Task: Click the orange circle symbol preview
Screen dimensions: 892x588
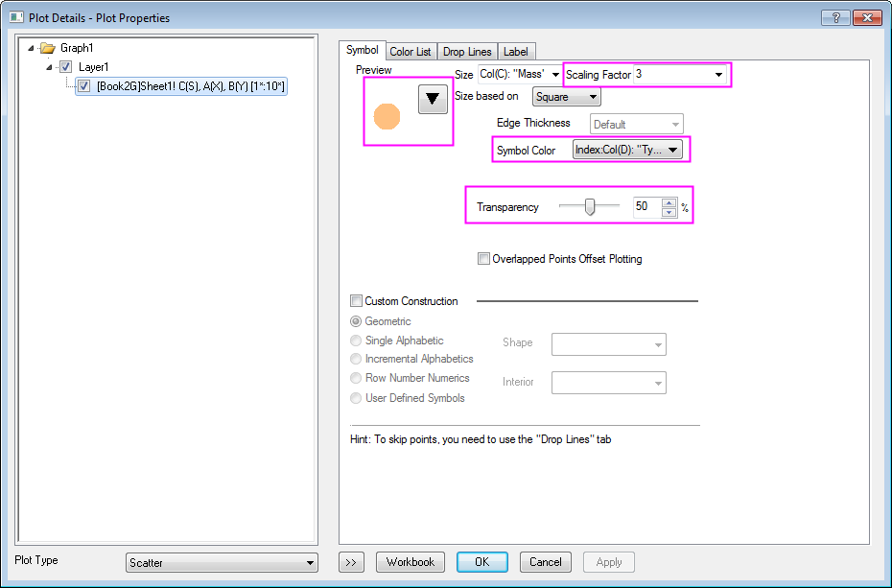Action: 386,116
